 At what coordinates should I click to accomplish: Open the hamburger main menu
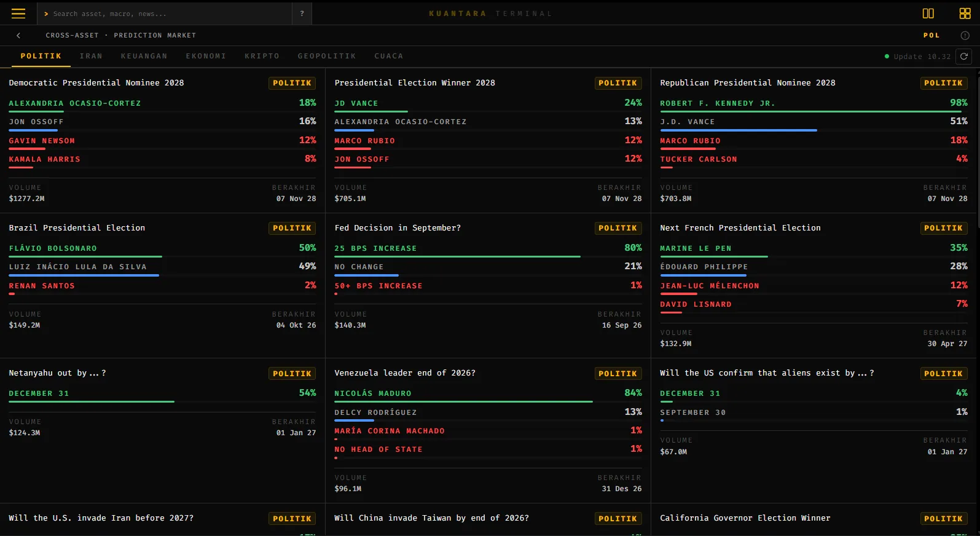coord(18,14)
